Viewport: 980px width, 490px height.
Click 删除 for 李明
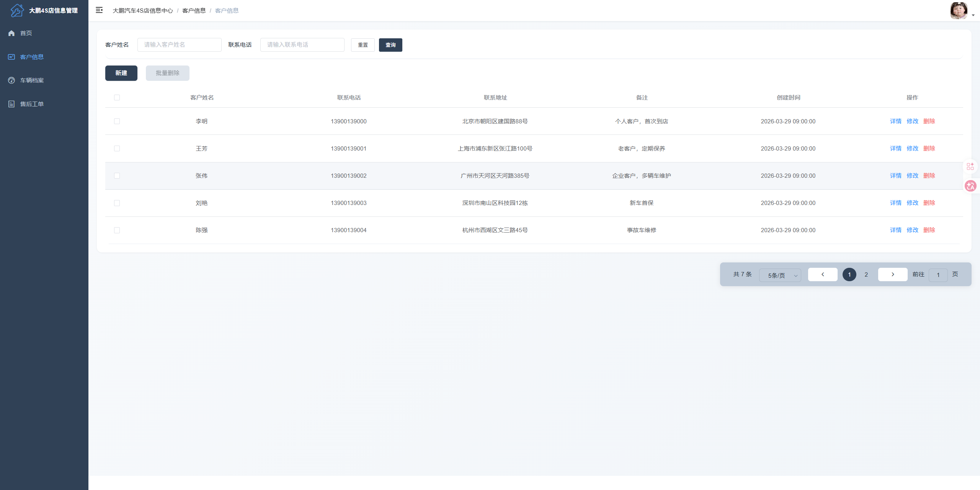929,121
